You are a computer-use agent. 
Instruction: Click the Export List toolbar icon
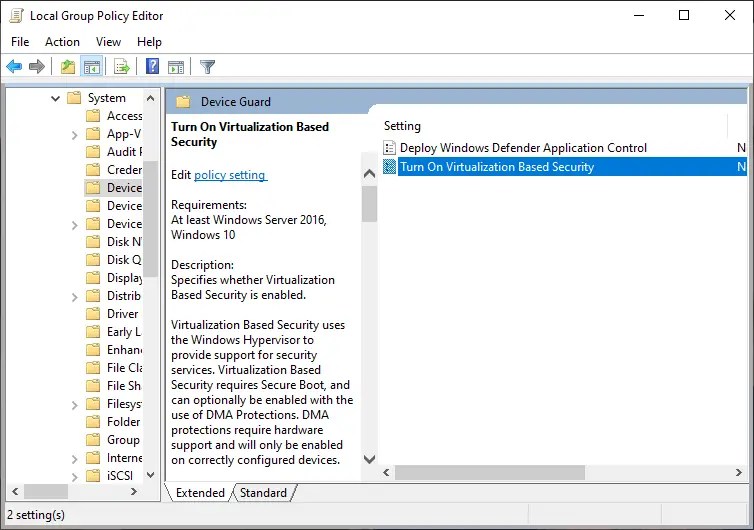[x=122, y=67]
